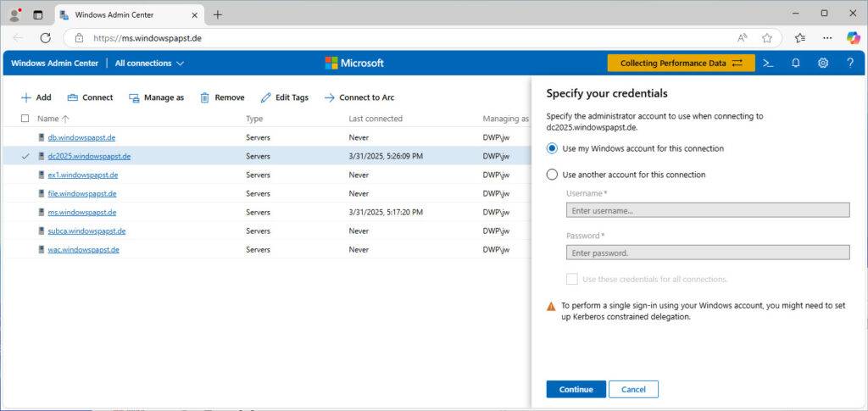Sort by the Name column header

pyautogui.click(x=53, y=119)
